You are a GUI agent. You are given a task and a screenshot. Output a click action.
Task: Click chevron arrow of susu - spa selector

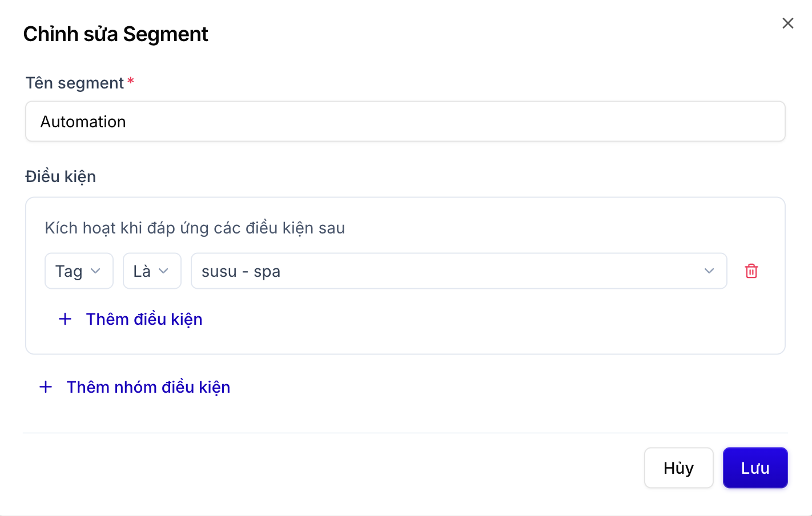tap(709, 271)
